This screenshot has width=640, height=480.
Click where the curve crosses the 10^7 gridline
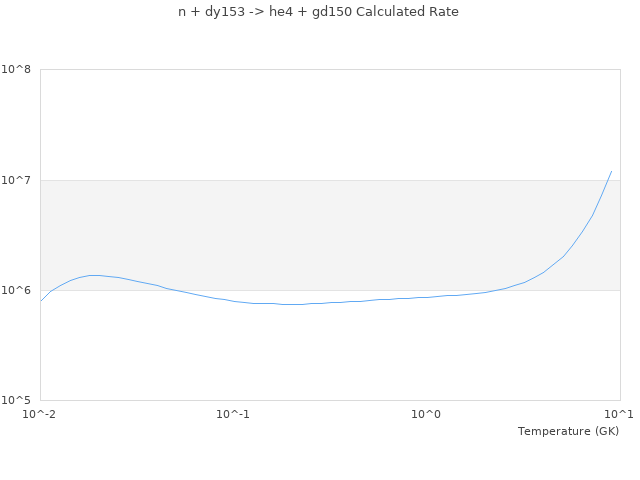(608, 180)
